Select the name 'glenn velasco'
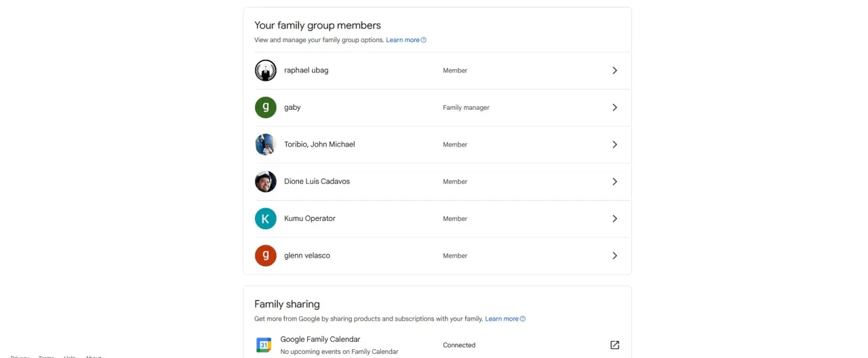This screenshot has height=358, width=868. 307,256
